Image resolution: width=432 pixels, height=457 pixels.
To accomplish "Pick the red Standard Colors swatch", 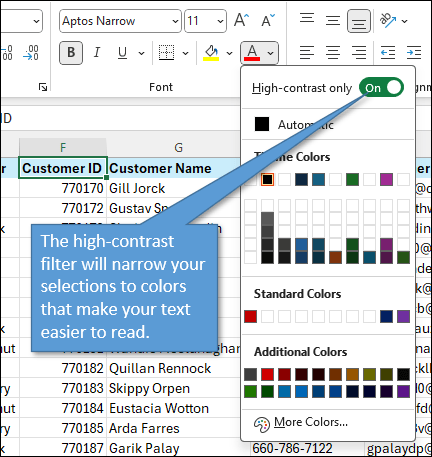I will click(250, 316).
